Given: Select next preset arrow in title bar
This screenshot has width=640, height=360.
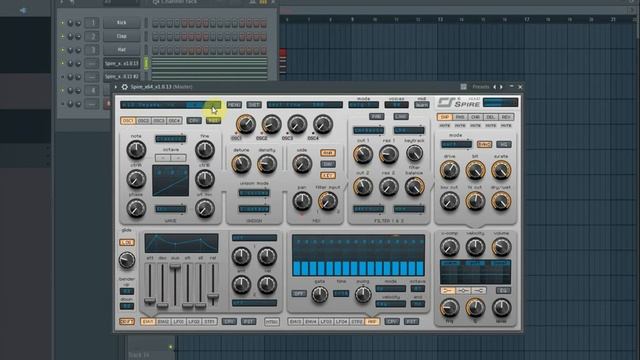Looking at the screenshot, I should coord(501,87).
